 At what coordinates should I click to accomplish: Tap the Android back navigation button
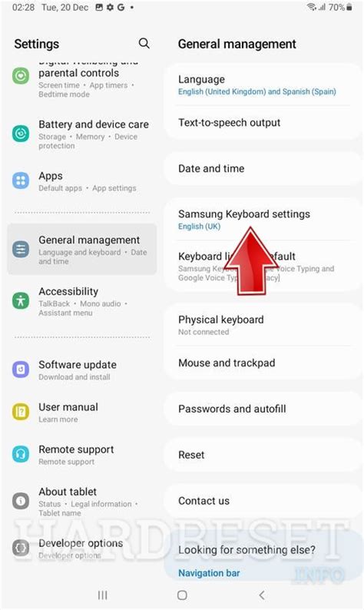[262, 595]
